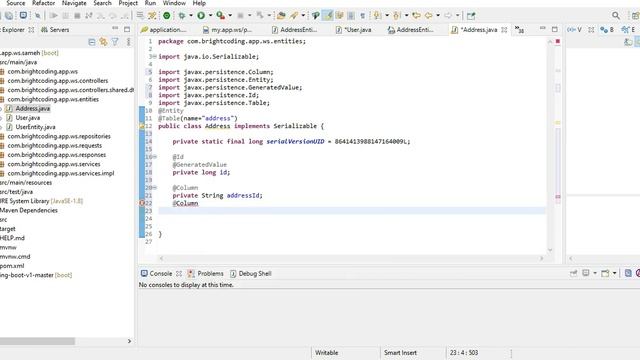
Task: Click the Display Selected Console icon
Action: click(x=586, y=273)
